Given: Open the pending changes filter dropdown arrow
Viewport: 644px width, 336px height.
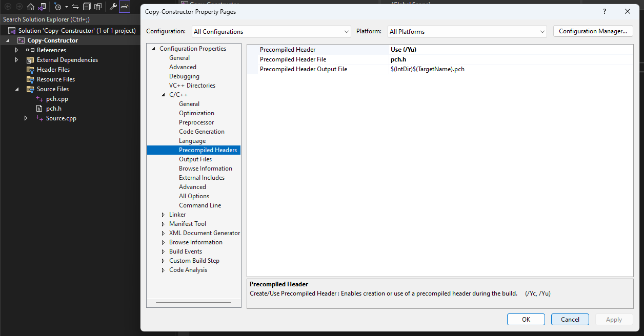Looking at the screenshot, I should [x=67, y=7].
